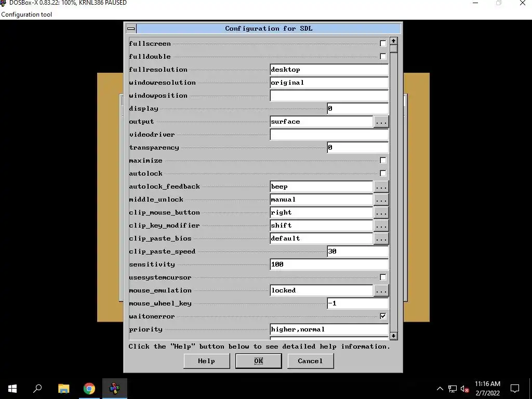Click the mouse_emulation field showing locked
This screenshot has height=399, width=532.
pos(321,290)
